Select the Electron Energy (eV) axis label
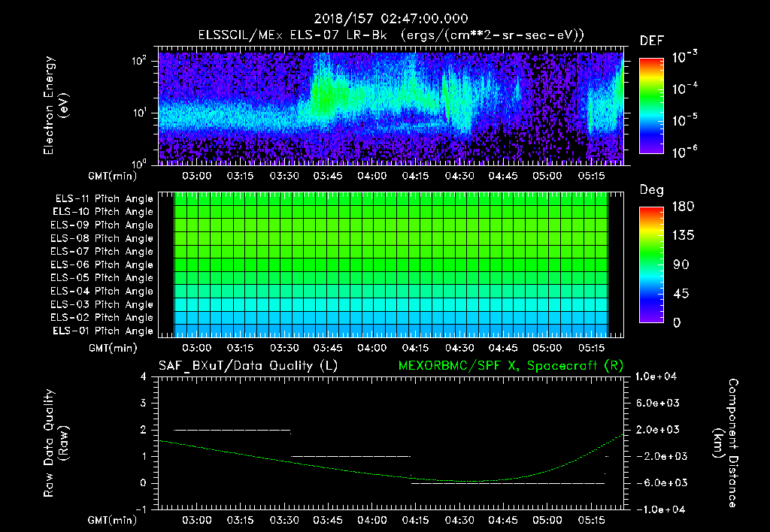770x532 pixels. [56, 105]
